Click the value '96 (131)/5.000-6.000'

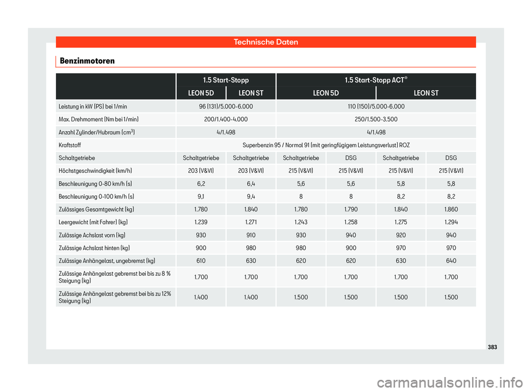(x=226, y=106)
